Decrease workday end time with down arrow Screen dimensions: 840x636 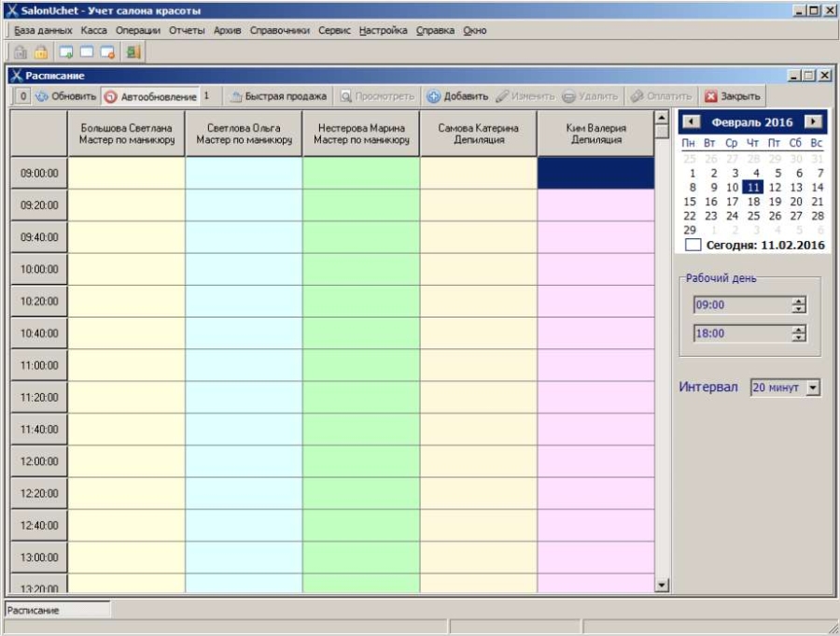(x=799, y=337)
